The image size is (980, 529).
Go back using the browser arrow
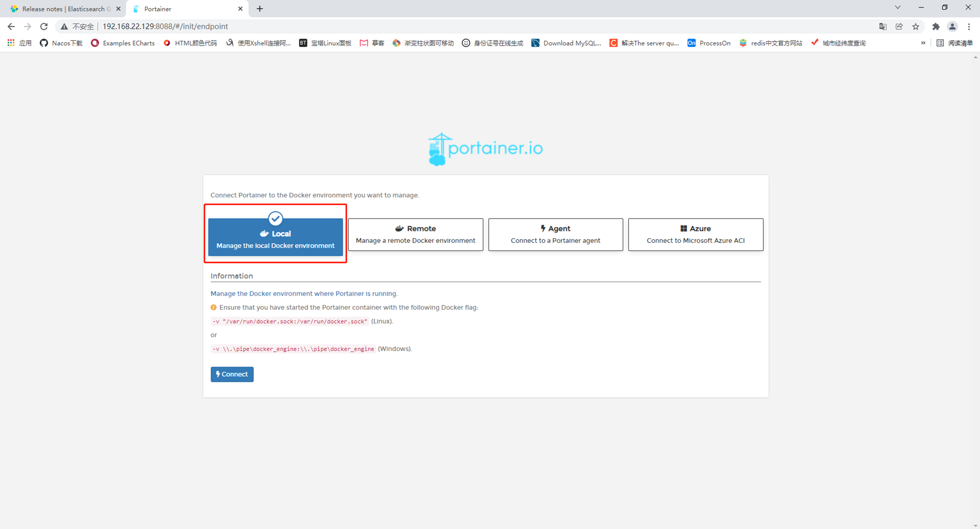click(11, 26)
